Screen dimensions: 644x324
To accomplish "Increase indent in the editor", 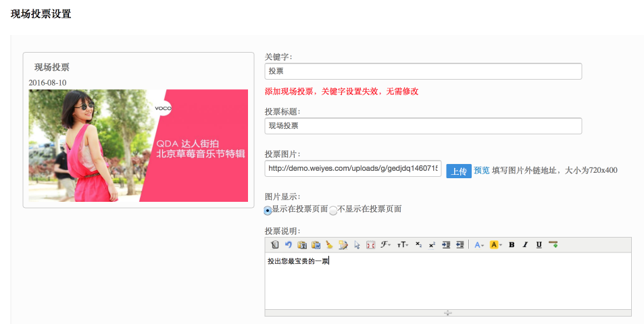I will tap(446, 245).
